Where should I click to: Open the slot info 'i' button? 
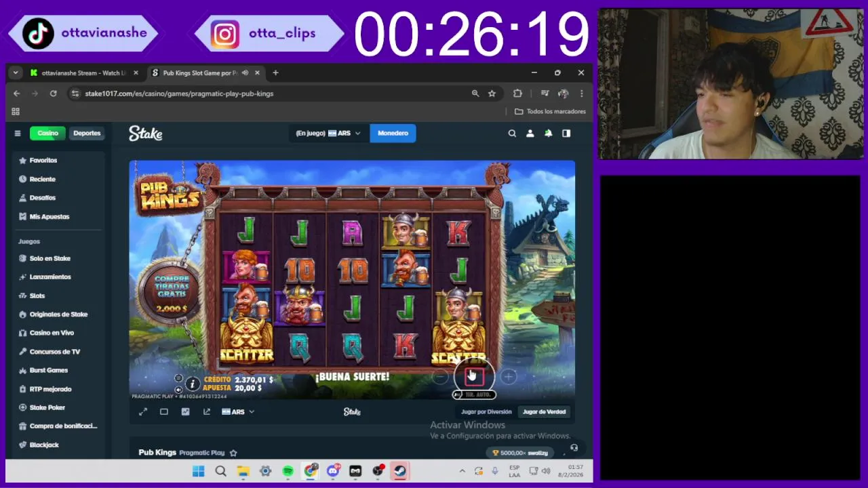pos(193,384)
